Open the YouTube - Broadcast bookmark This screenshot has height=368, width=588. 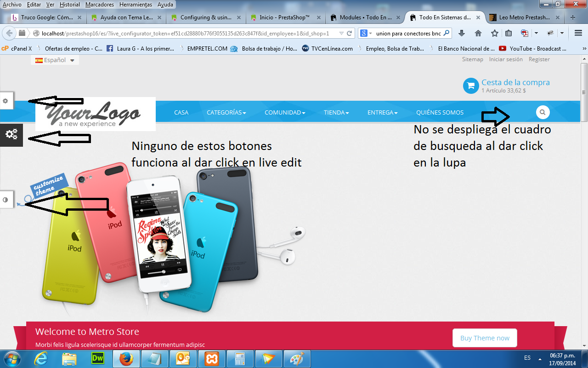(533, 48)
